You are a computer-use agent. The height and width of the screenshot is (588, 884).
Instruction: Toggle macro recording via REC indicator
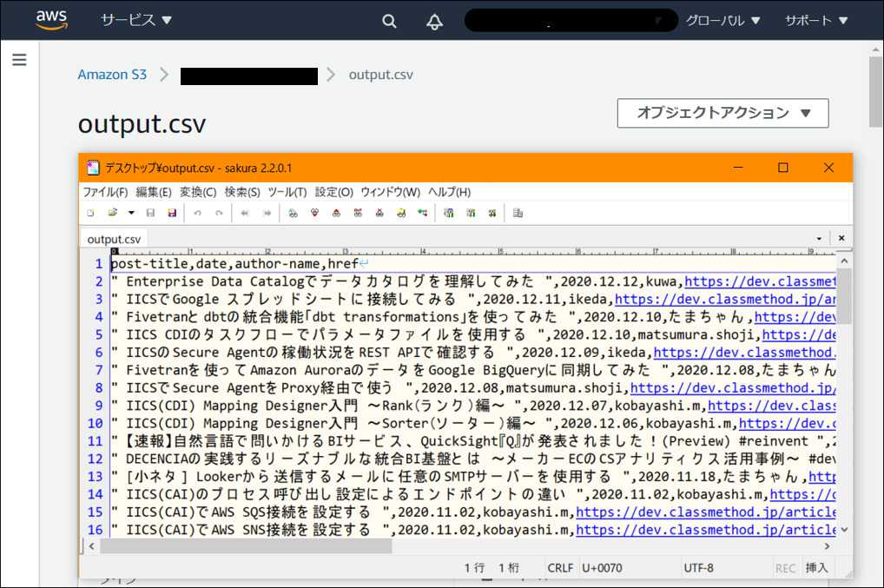click(x=786, y=567)
